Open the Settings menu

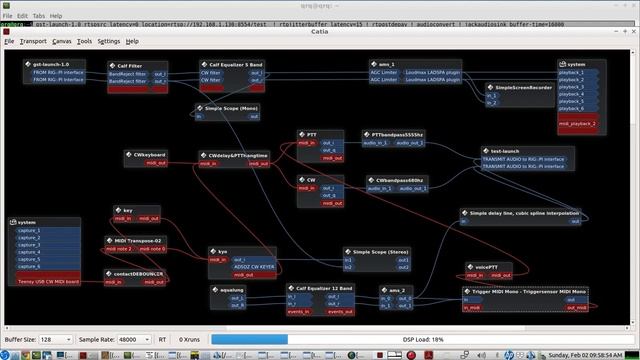pos(109,41)
